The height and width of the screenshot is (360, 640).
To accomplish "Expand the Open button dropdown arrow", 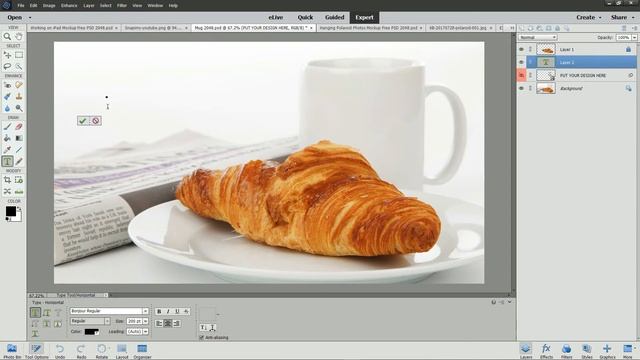I will click(30, 18).
